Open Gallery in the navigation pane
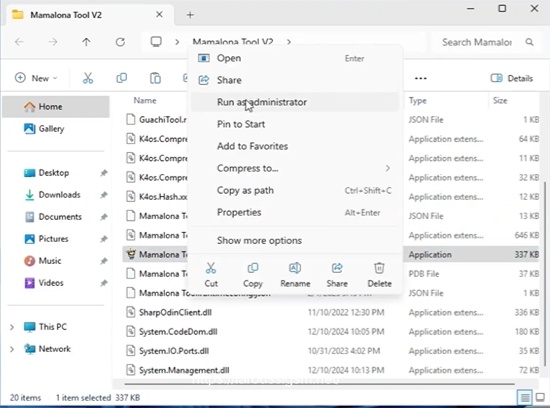Image resolution: width=550 pixels, height=408 pixels. [56, 129]
